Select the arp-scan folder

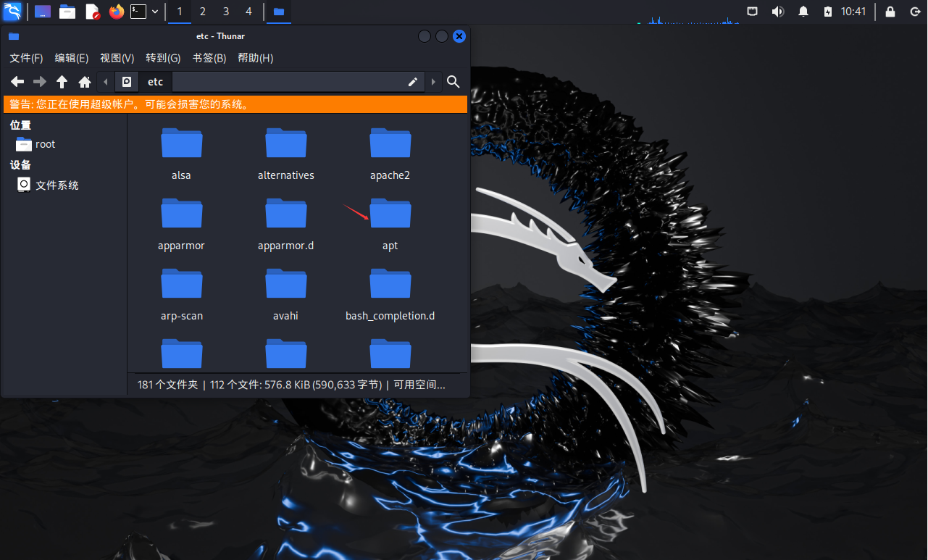(181, 294)
